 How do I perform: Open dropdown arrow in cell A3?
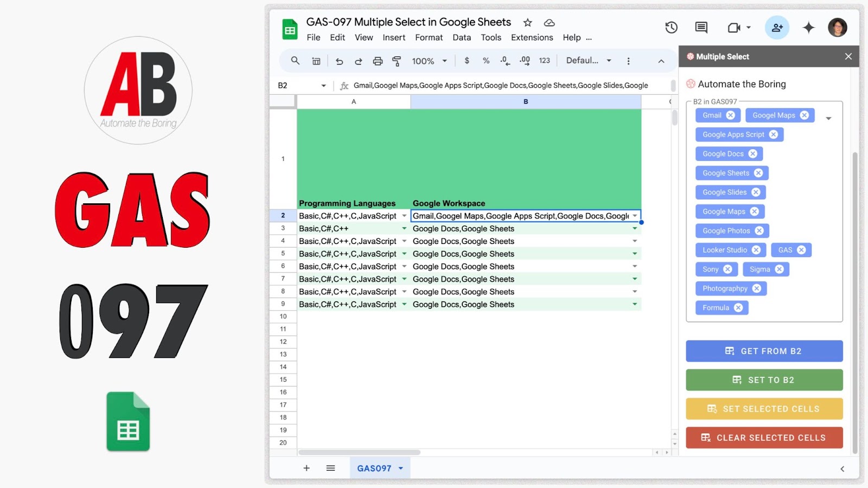(404, 228)
